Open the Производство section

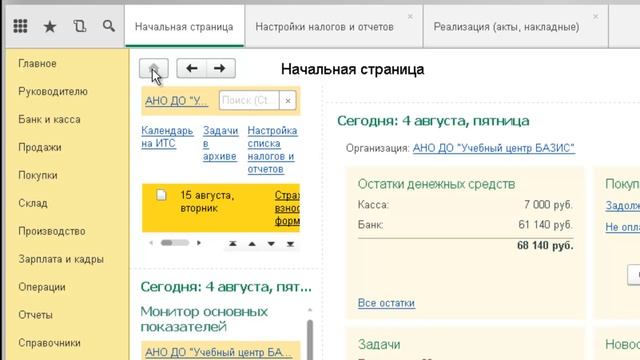(x=51, y=231)
